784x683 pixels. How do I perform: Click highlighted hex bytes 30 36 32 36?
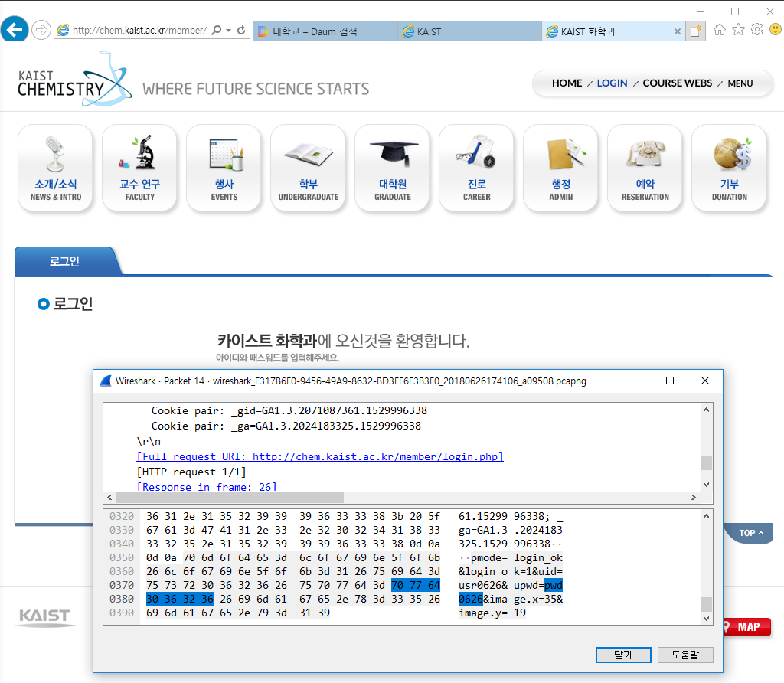[179, 599]
